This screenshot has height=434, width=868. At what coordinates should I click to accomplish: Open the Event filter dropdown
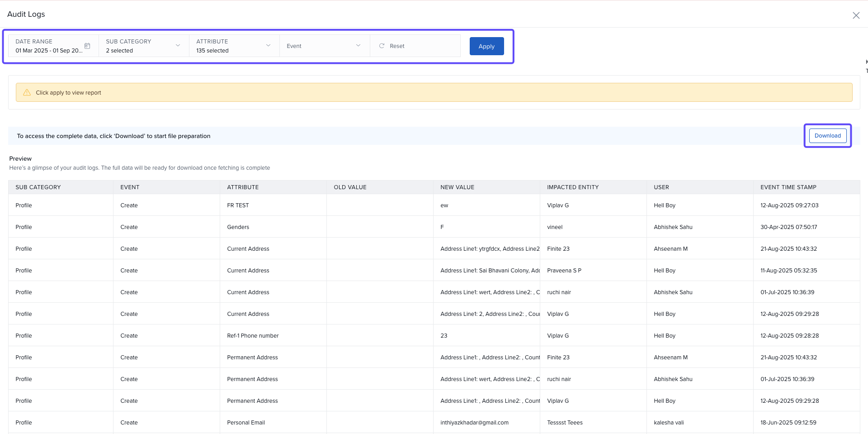pyautogui.click(x=324, y=46)
